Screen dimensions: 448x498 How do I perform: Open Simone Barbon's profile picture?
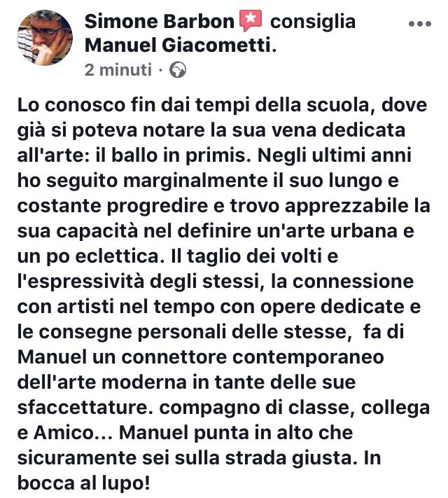tap(45, 38)
